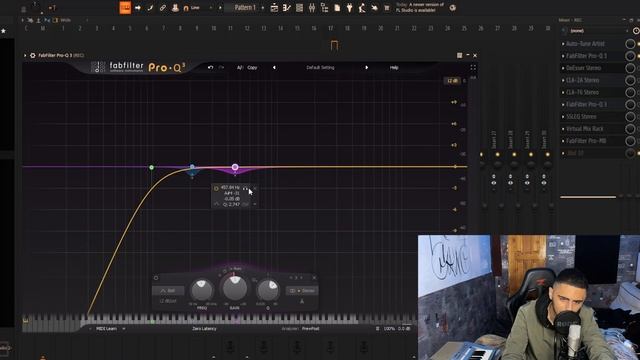The width and height of the screenshot is (640, 360).
Task: Click the FREQ knob
Action: pyautogui.click(x=202, y=289)
